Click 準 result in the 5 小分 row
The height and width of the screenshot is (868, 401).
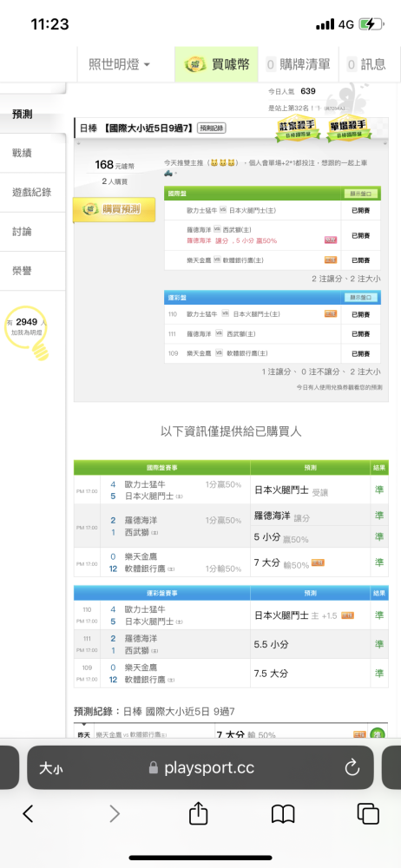coord(379,536)
